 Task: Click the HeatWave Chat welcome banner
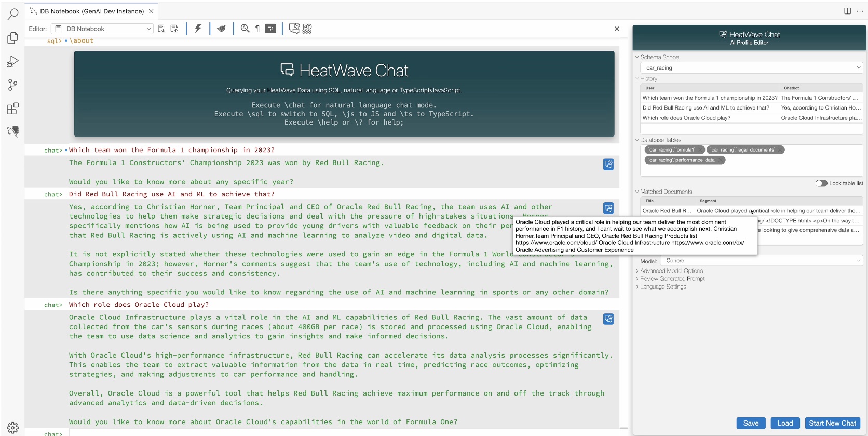click(x=344, y=94)
